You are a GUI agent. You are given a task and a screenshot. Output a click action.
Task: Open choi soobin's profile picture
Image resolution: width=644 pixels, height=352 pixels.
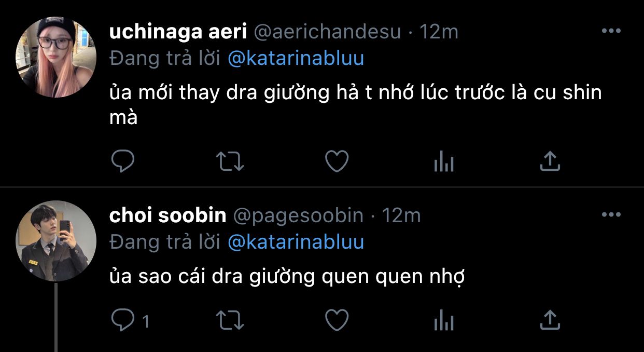point(57,241)
